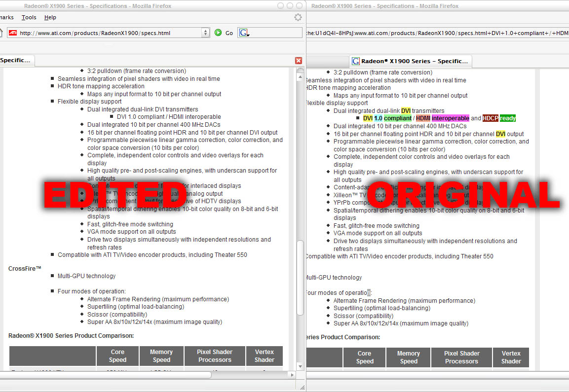Click the horizontal scrollbar thumb in left window
Screen dimensions: 569x392
click(x=105, y=375)
